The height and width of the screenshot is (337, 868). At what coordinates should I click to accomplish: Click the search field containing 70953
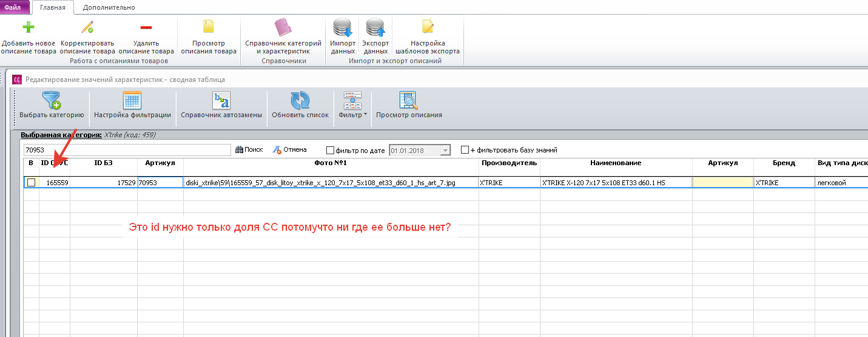(x=127, y=150)
